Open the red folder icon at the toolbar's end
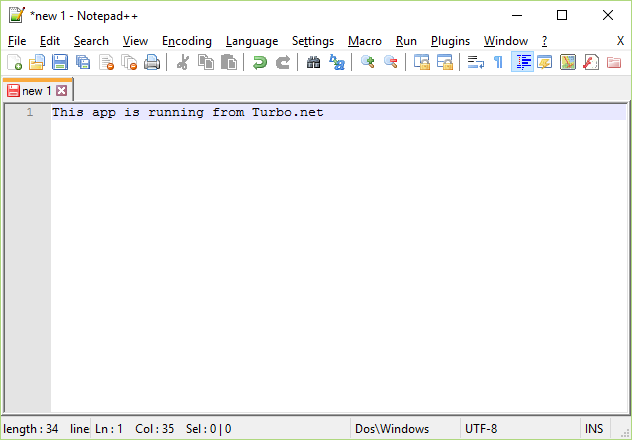632x440 pixels. click(614, 62)
